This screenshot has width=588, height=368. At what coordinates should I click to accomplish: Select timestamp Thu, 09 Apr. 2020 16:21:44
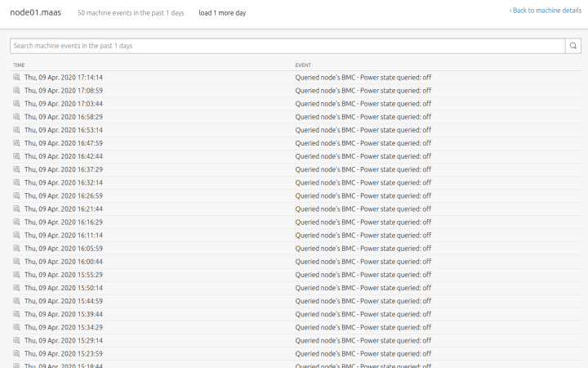64,209
